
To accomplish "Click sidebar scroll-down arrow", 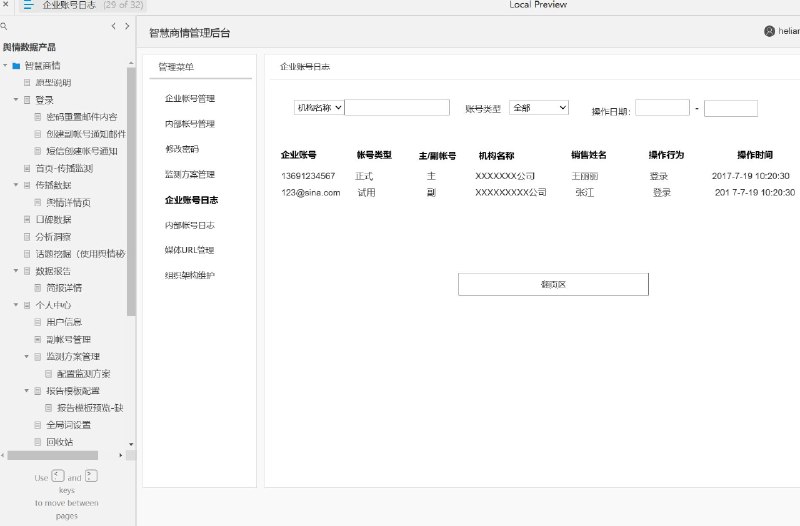I will coord(131,444).
